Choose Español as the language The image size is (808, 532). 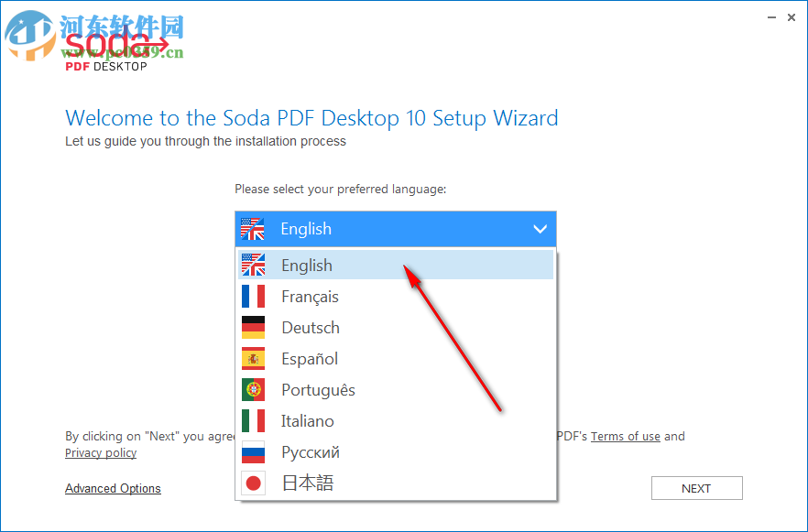310,359
